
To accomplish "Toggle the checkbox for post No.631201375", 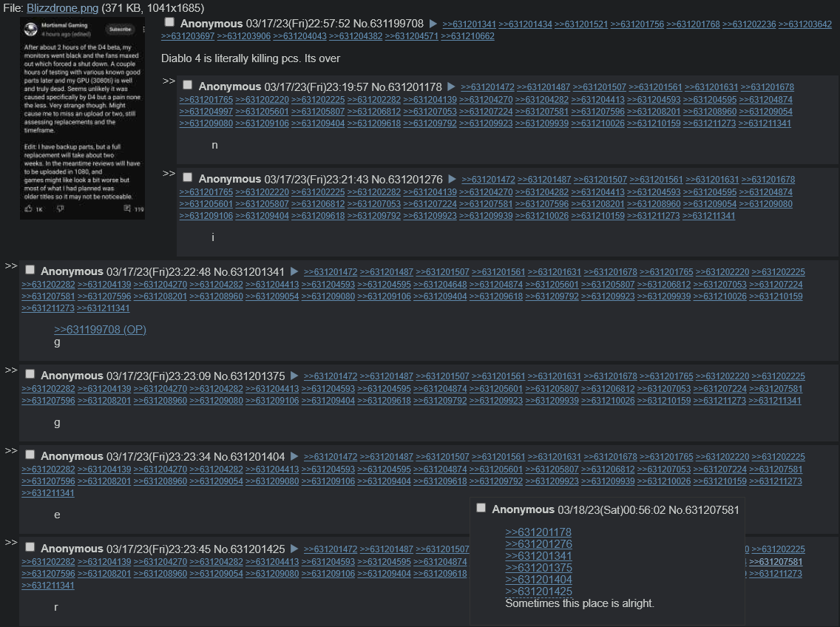I will (30, 374).
